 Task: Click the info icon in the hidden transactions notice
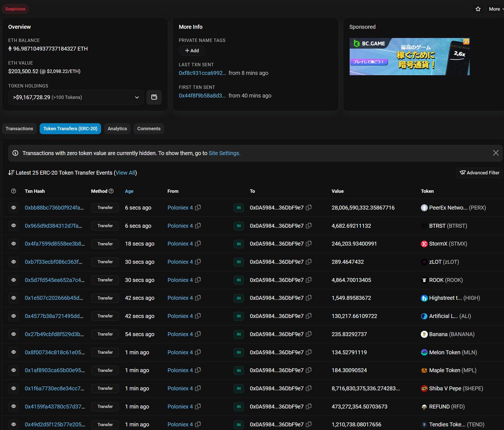[x=16, y=153]
